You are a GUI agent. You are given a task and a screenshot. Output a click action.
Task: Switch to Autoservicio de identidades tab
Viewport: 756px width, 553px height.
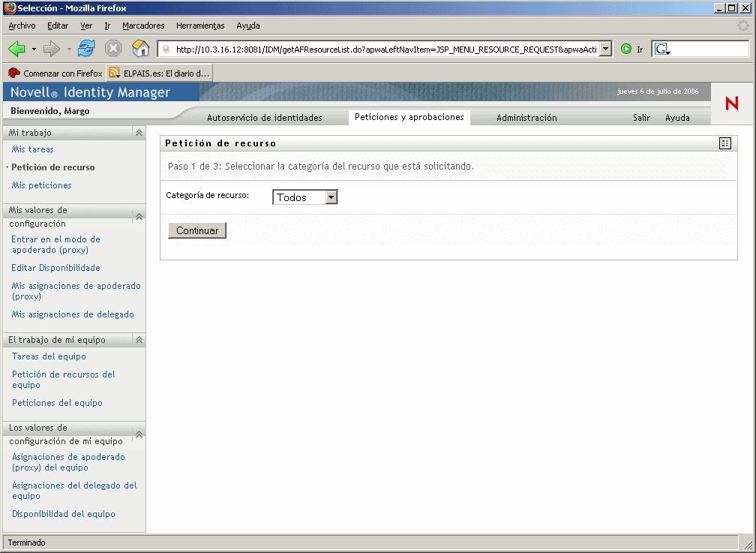point(265,118)
